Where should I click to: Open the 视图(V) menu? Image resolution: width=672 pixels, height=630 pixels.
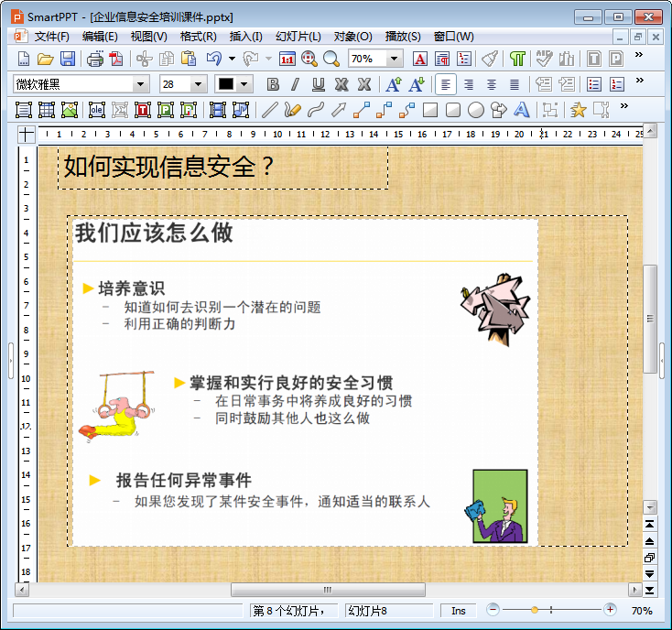tap(148, 37)
